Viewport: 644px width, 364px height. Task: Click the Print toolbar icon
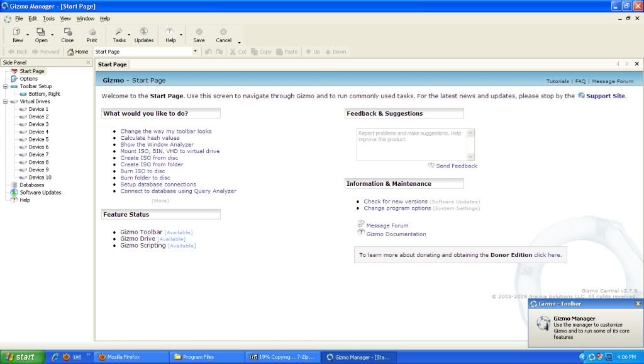[x=92, y=35]
